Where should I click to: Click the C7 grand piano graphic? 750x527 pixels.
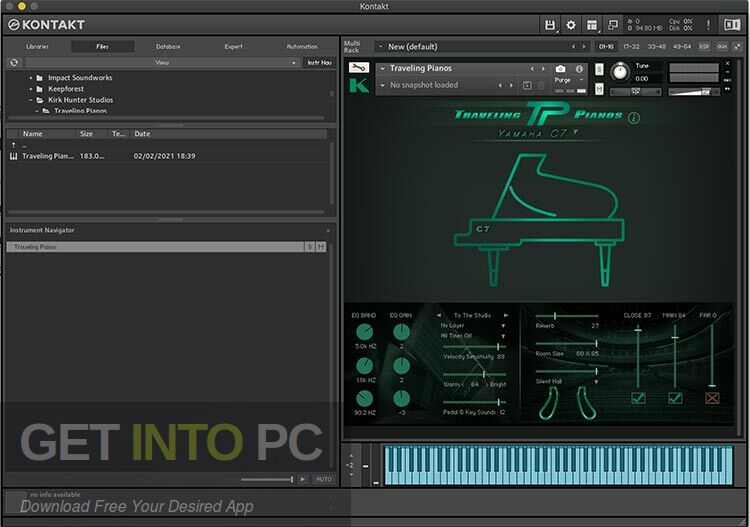[x=539, y=220]
